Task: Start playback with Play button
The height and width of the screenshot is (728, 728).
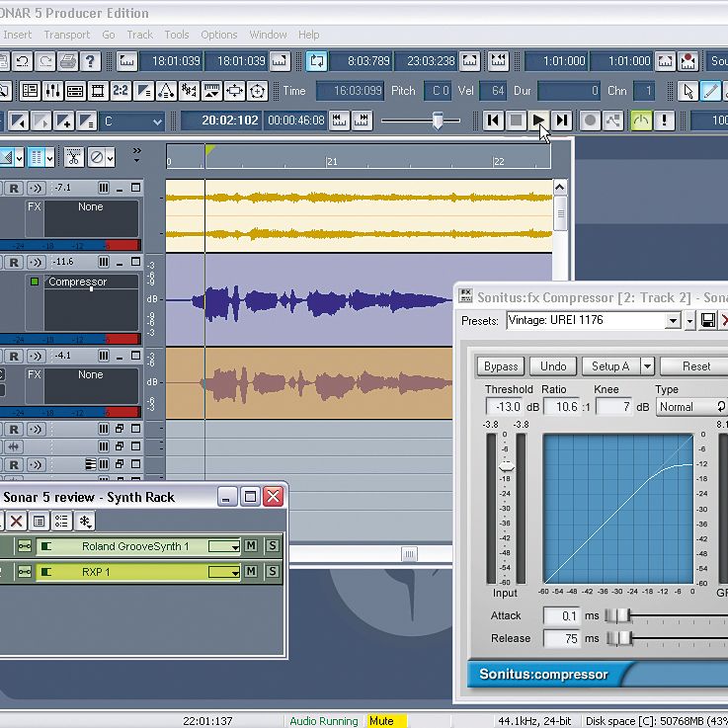Action: pos(538,121)
